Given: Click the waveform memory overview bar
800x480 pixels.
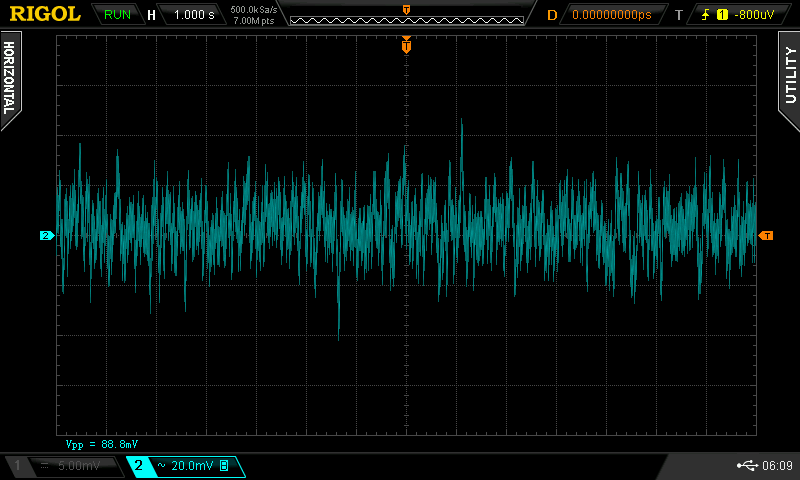Looking at the screenshot, I should (x=407, y=20).
